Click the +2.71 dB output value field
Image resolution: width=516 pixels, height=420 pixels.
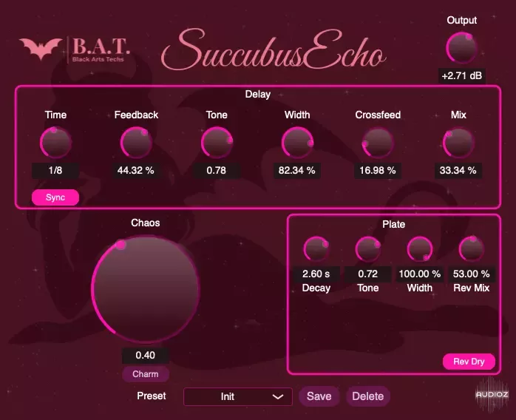click(x=462, y=76)
